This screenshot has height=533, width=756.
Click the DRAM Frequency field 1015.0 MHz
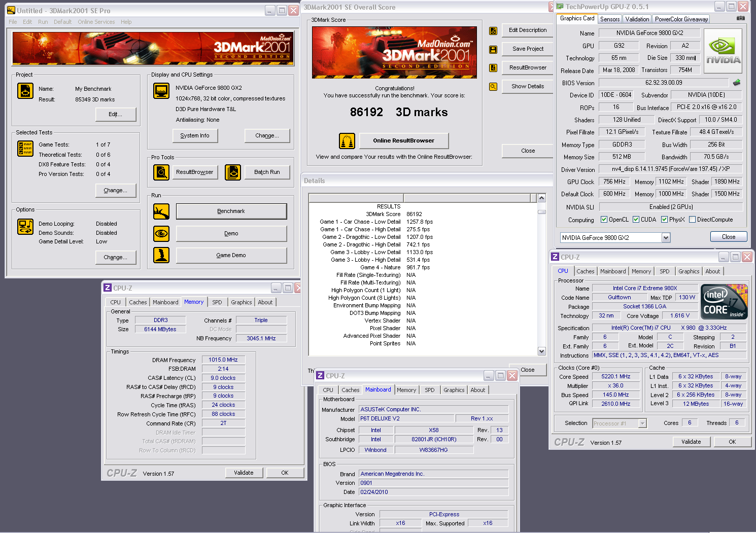[223, 360]
